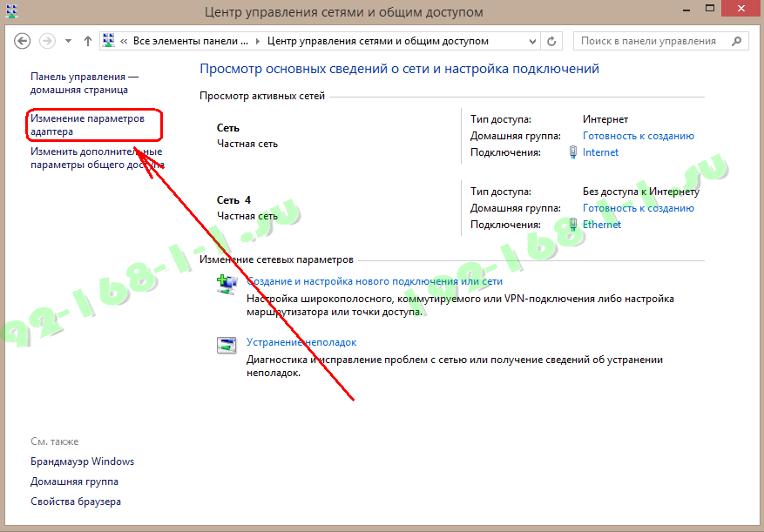Refresh the control panel address bar
This screenshot has height=532, width=764.
(x=551, y=41)
